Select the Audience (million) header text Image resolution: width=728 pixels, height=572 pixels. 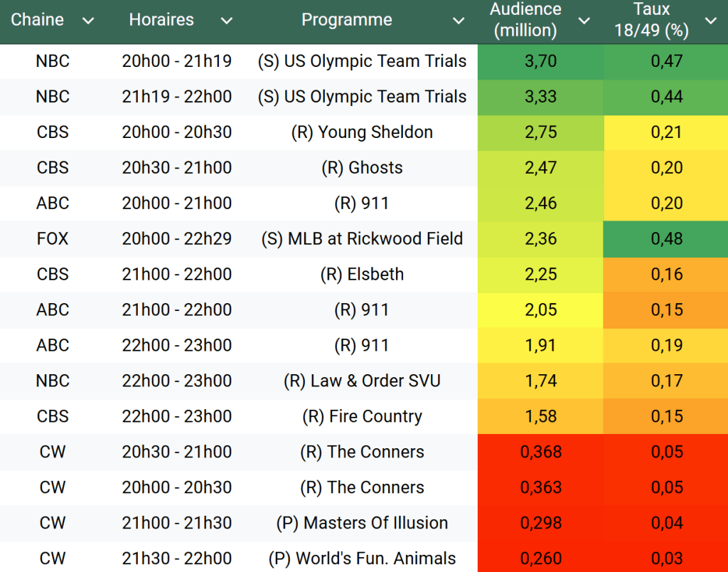tap(525, 20)
